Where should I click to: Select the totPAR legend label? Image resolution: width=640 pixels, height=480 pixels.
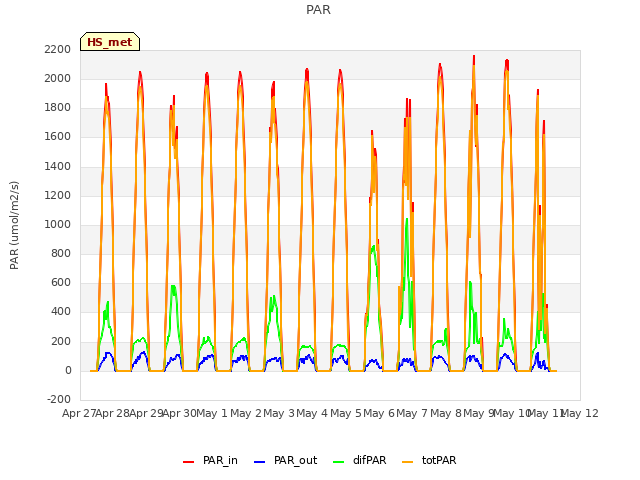point(439,460)
